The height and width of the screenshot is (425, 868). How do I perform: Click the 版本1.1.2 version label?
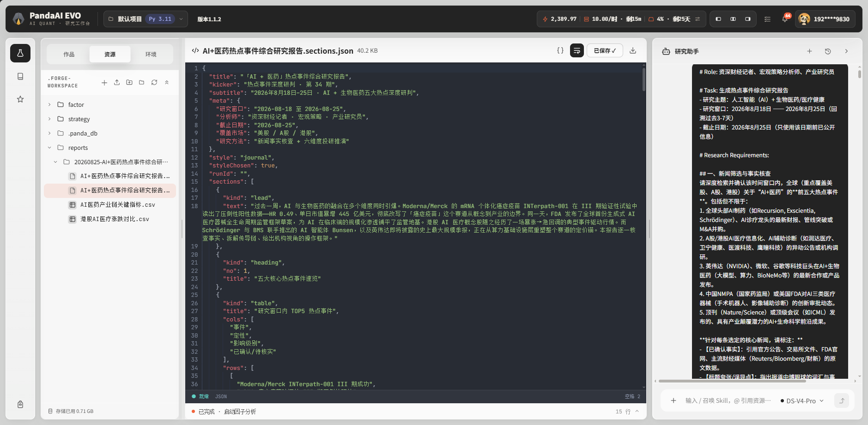[209, 19]
